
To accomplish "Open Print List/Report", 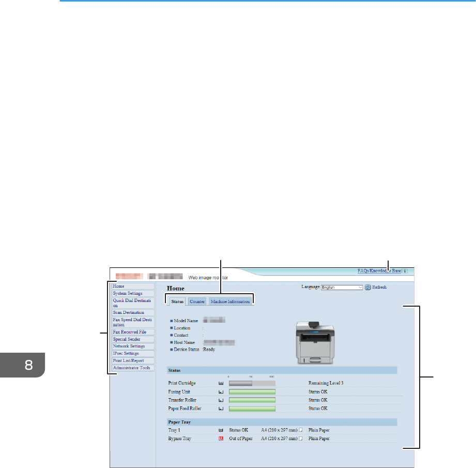I will coord(133,361).
